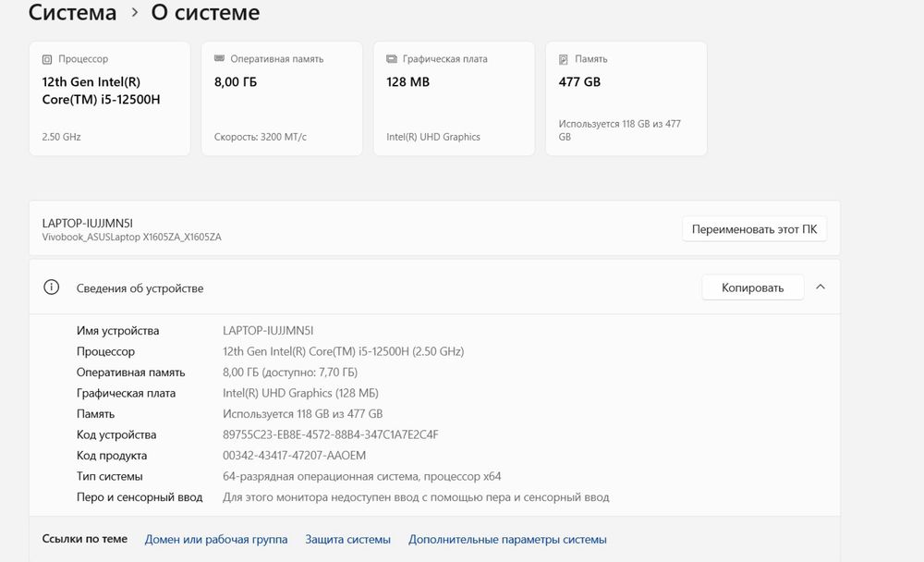The image size is (924, 562).
Task: Click the breadcrumb chevron after Система
Action: coord(134,12)
